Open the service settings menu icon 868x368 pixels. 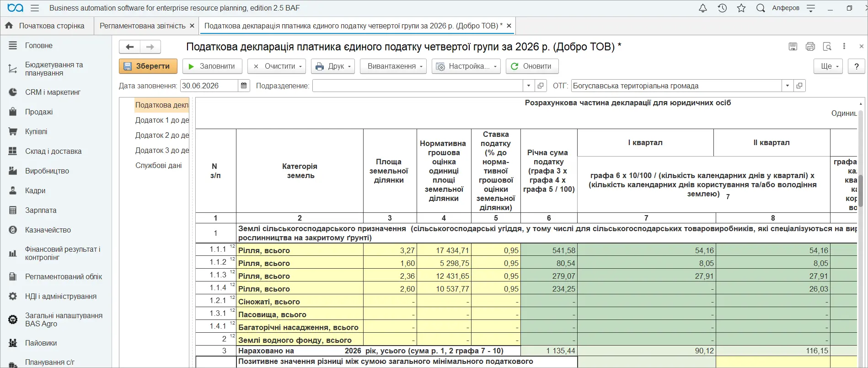coord(811,8)
